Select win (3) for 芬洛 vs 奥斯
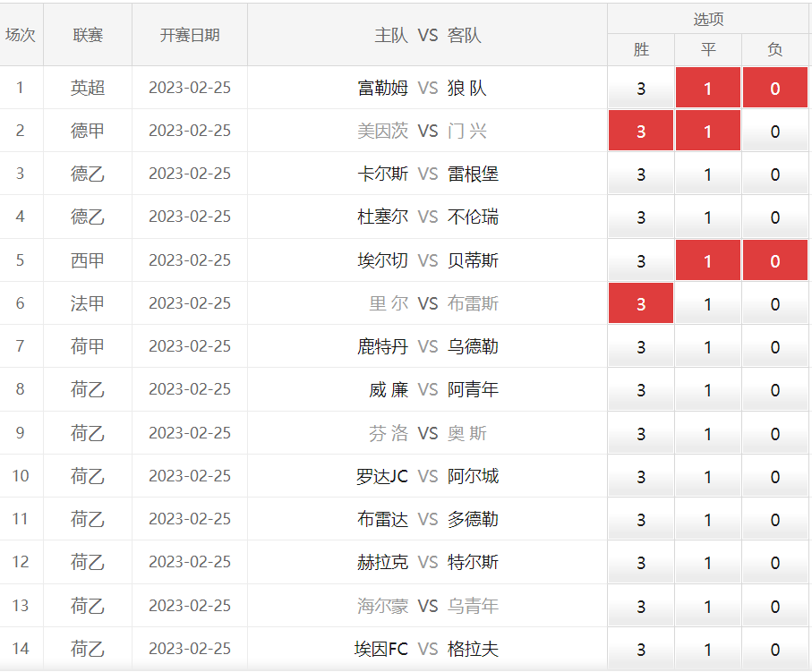Image resolution: width=812 pixels, height=672 pixels. (x=641, y=433)
